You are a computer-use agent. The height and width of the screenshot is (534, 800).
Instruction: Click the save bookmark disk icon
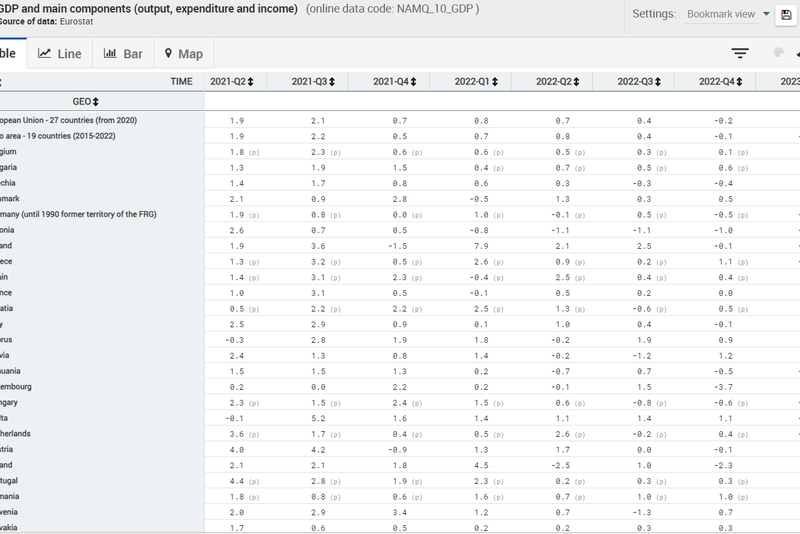(786, 15)
